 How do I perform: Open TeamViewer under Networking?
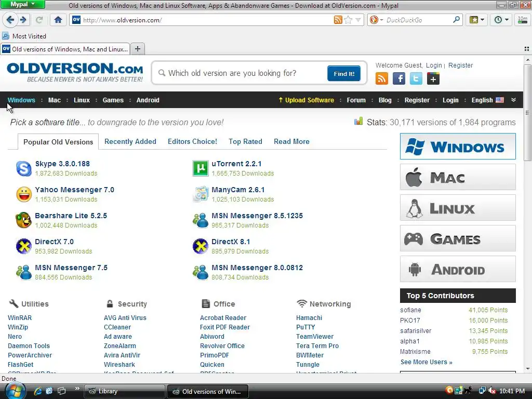click(x=314, y=337)
